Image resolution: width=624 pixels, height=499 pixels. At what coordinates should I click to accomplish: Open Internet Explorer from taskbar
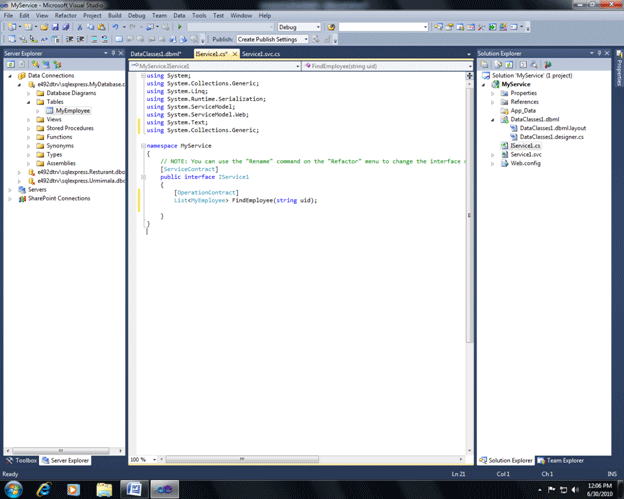pyautogui.click(x=44, y=488)
